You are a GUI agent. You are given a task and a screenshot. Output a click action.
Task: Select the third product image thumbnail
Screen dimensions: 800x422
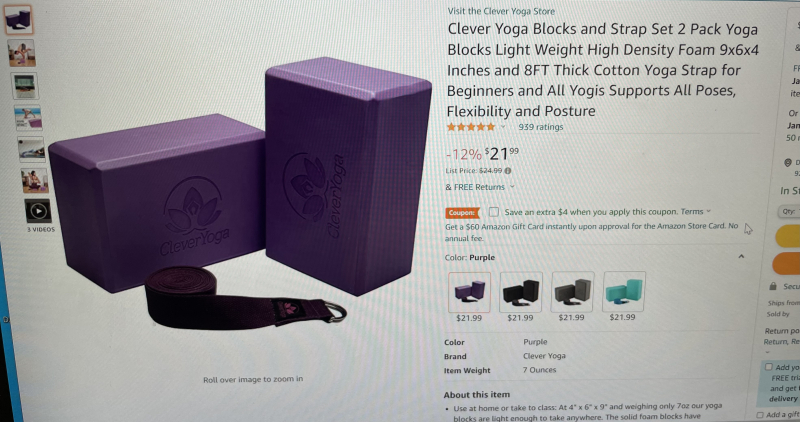[25, 86]
